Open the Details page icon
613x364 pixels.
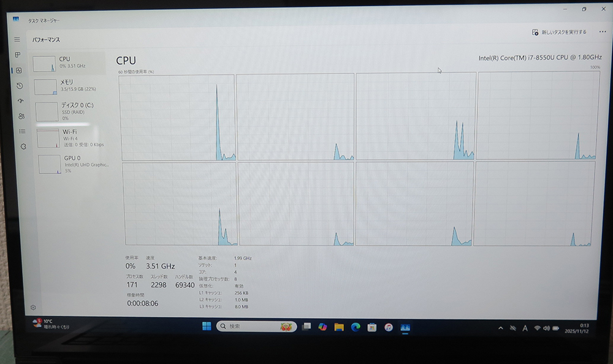[22, 131]
